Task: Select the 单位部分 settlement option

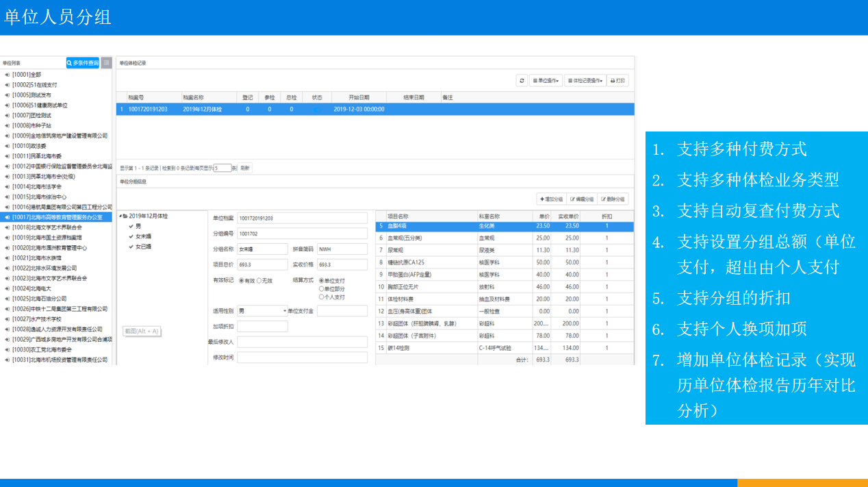Action: click(x=322, y=289)
